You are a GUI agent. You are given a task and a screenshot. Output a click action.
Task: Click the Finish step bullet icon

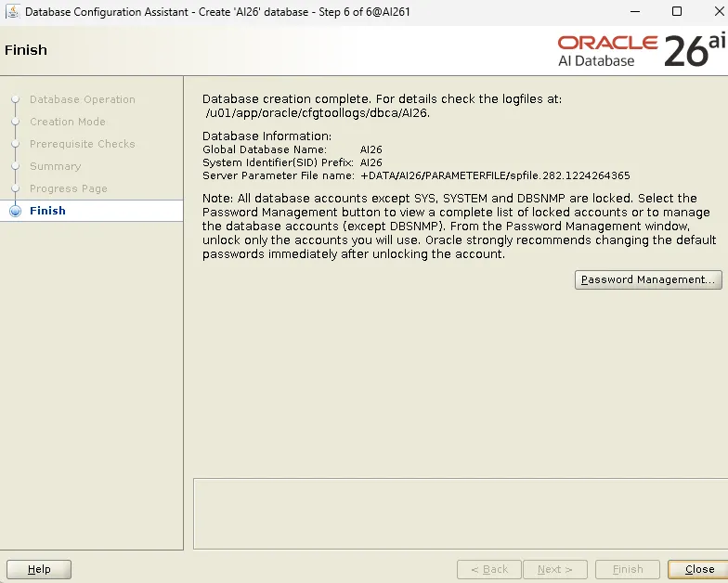click(15, 211)
